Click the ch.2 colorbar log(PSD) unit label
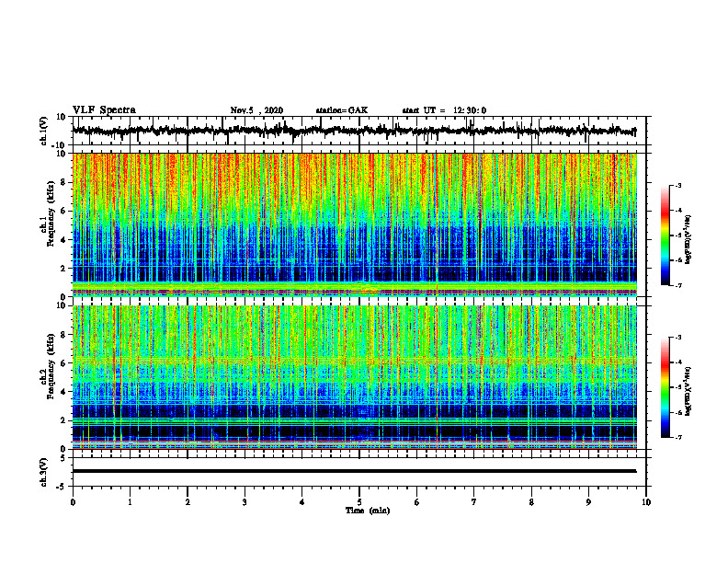 [688, 392]
